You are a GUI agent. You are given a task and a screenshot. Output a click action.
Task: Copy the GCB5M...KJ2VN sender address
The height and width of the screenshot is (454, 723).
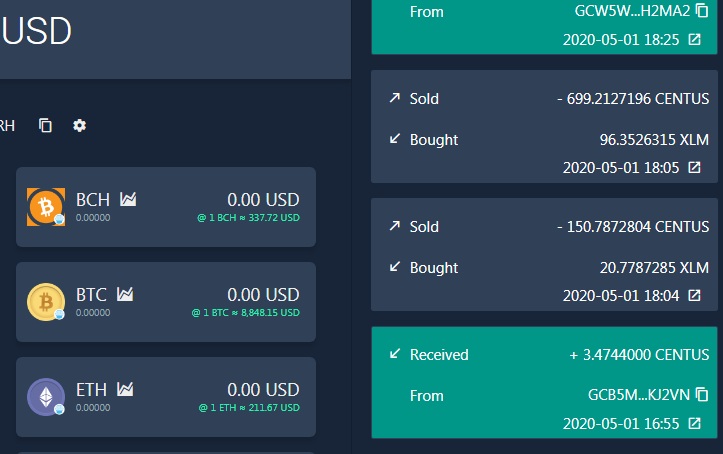point(702,395)
